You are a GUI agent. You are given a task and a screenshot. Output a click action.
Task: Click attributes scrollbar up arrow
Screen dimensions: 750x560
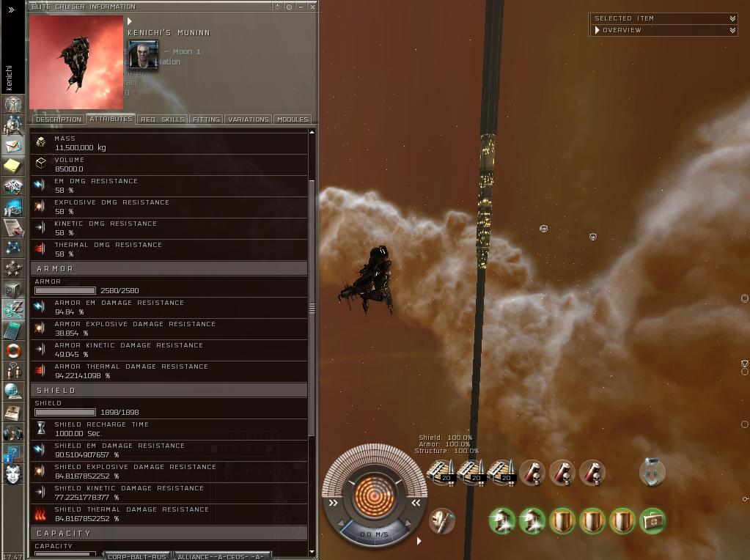coord(312,132)
